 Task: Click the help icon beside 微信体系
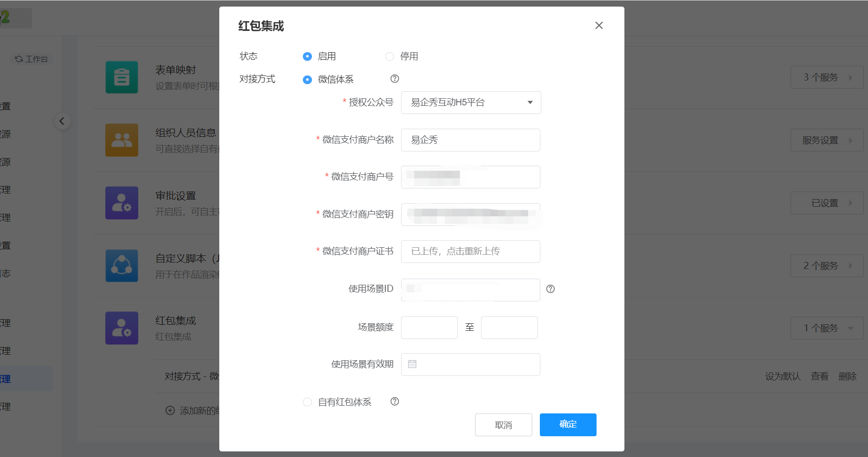pos(394,79)
